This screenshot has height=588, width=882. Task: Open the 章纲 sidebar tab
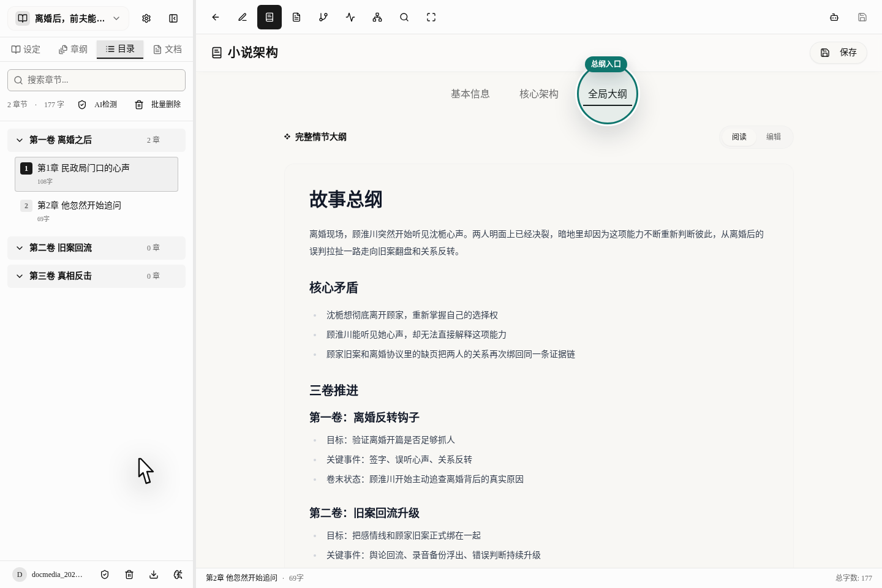[x=73, y=49]
